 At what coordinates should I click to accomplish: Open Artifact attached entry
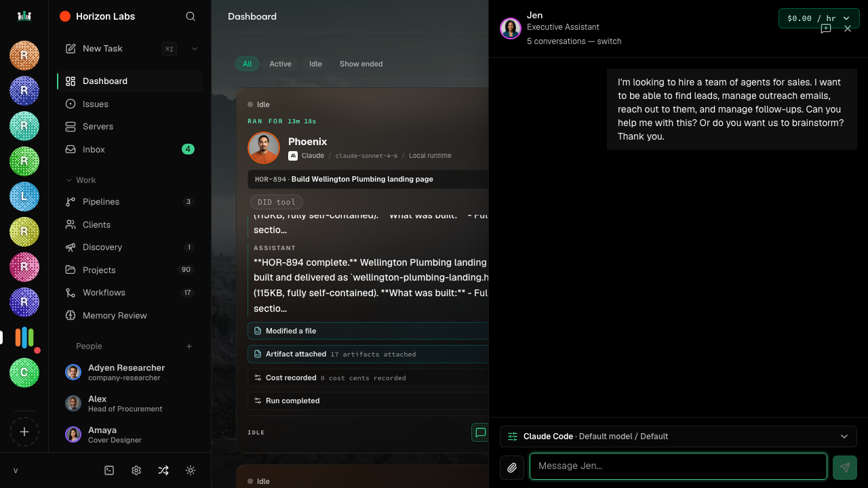pos(368,354)
